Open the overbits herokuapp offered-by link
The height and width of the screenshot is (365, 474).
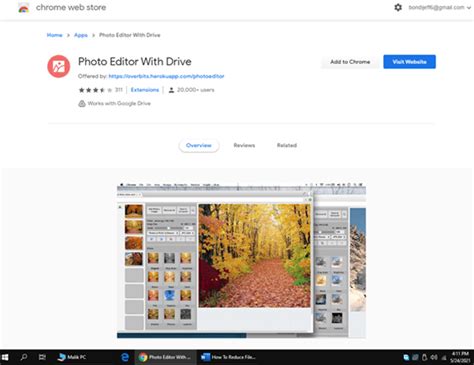tap(166, 76)
